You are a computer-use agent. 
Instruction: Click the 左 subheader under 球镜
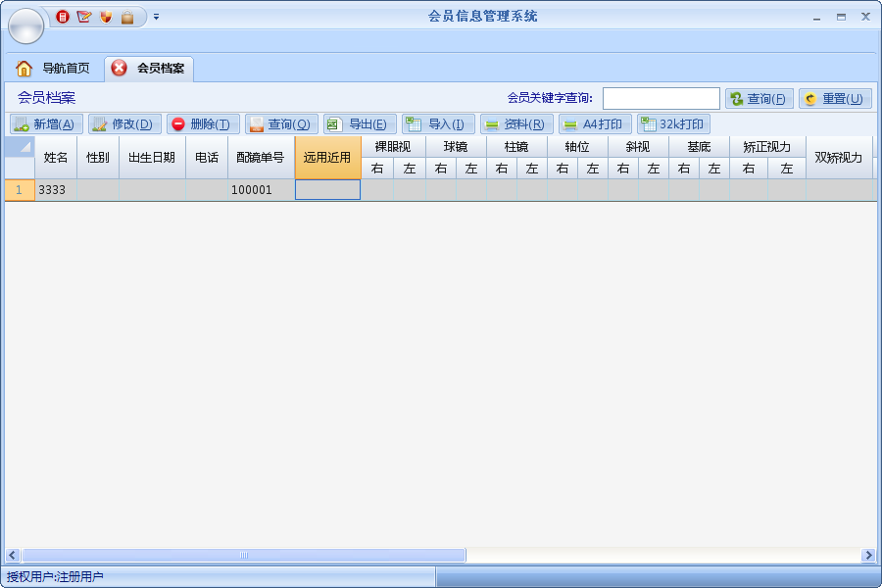pyautogui.click(x=471, y=169)
